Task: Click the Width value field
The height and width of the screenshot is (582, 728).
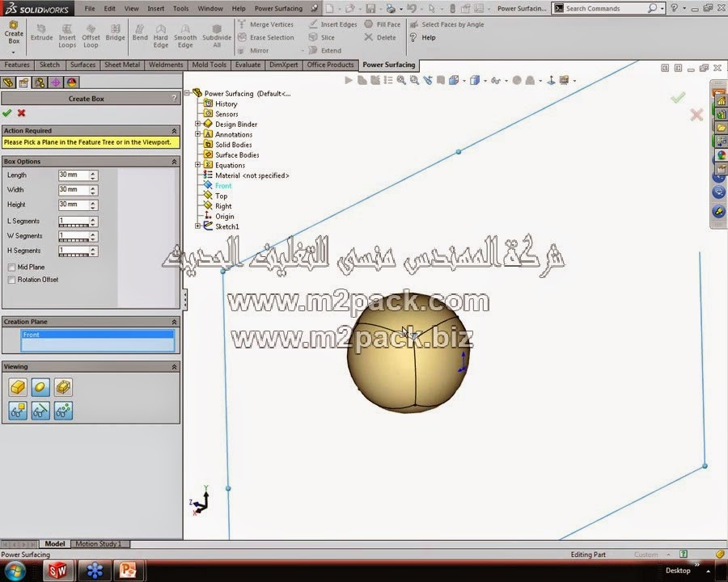Action: tap(74, 190)
